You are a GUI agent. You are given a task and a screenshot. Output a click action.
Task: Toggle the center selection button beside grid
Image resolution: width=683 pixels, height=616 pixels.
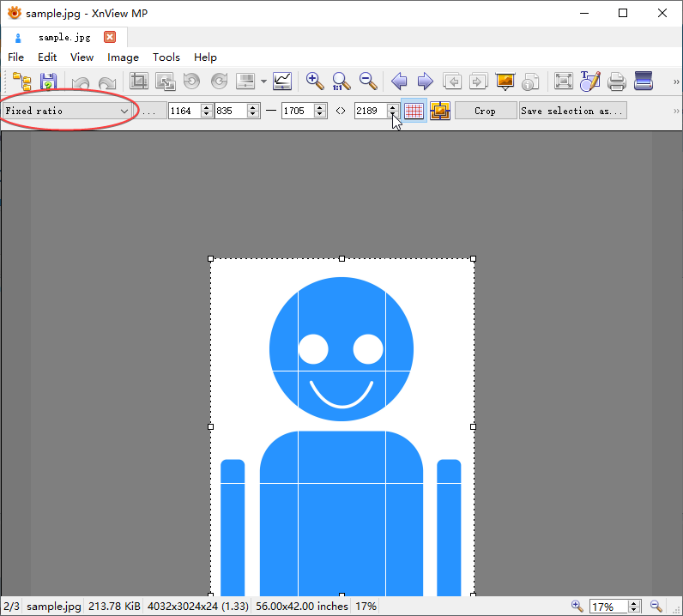pos(440,111)
